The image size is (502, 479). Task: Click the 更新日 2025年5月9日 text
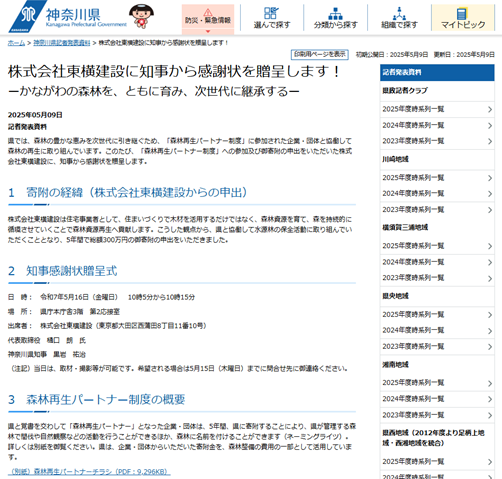pos(464,55)
